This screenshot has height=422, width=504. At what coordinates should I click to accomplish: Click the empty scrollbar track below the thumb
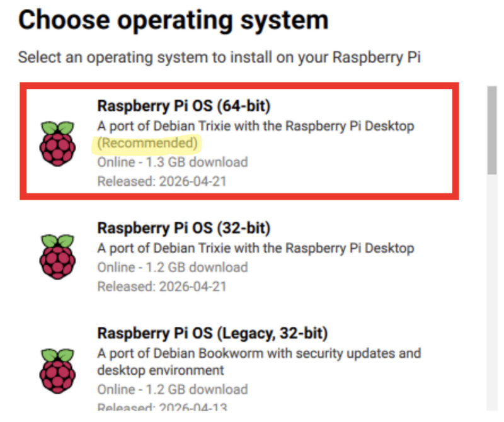click(492, 292)
